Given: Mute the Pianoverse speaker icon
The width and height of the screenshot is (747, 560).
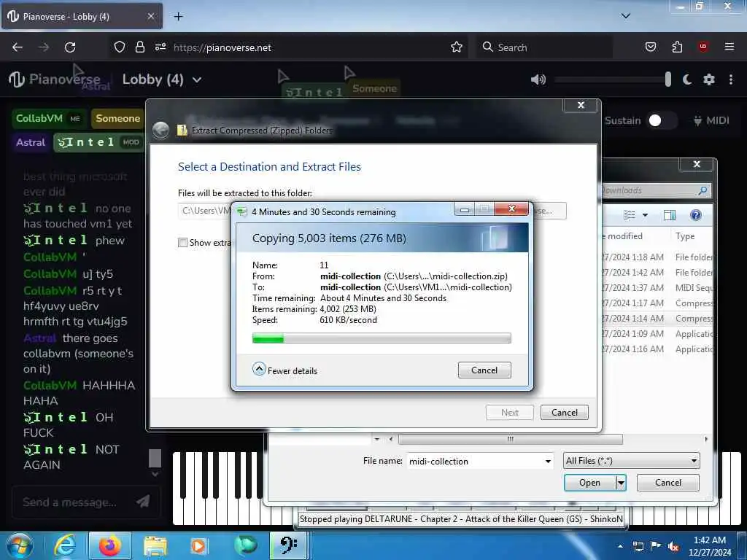Looking at the screenshot, I should [538, 79].
